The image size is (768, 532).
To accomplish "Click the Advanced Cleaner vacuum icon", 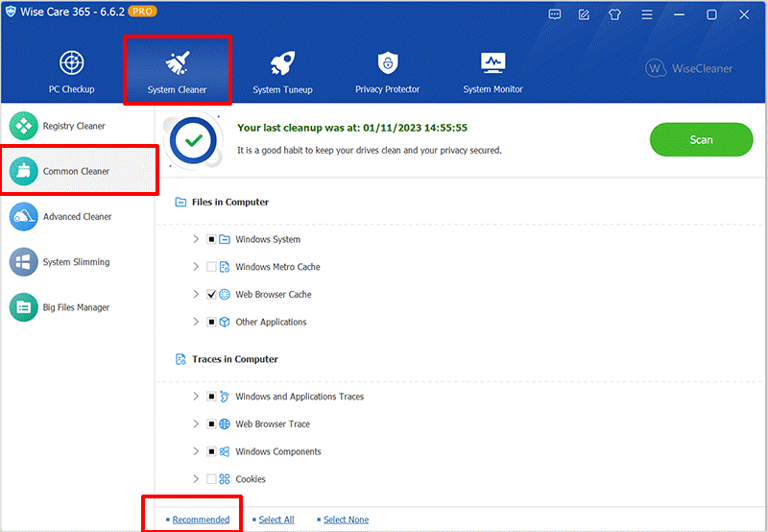I will [x=23, y=216].
